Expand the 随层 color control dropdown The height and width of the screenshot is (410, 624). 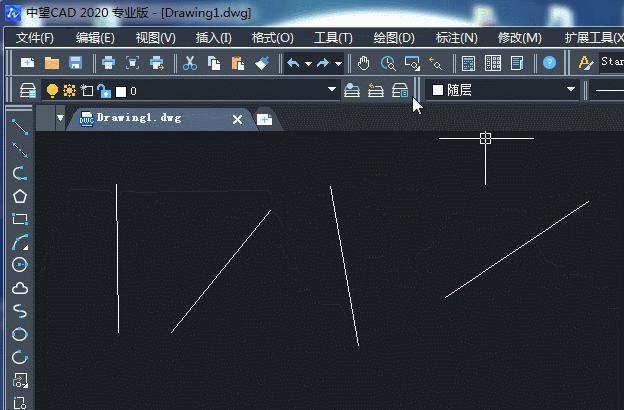pyautogui.click(x=571, y=89)
